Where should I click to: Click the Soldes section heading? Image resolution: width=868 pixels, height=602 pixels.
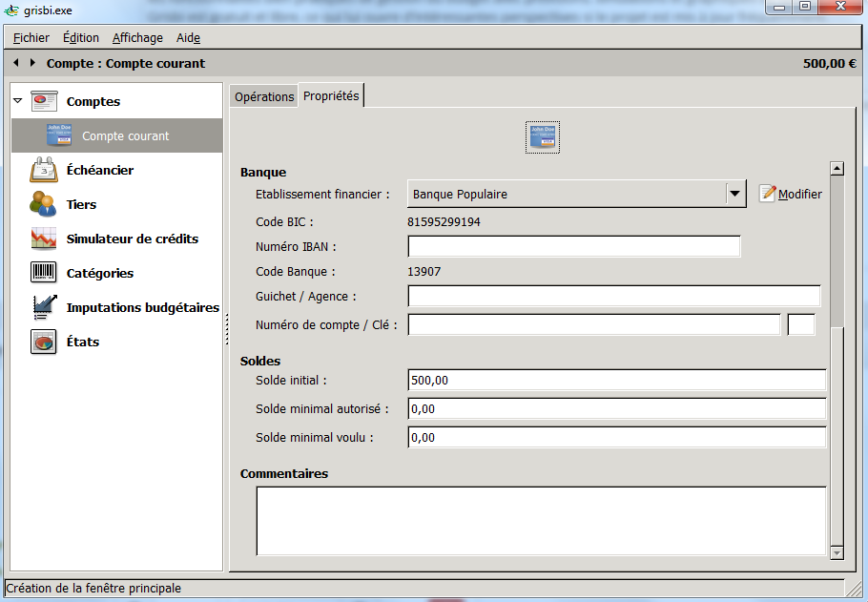click(x=260, y=361)
